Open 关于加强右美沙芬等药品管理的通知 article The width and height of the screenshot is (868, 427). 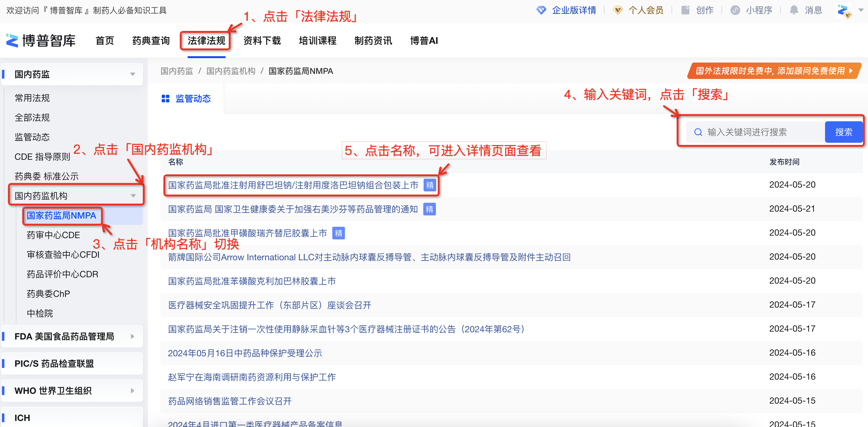click(x=293, y=209)
